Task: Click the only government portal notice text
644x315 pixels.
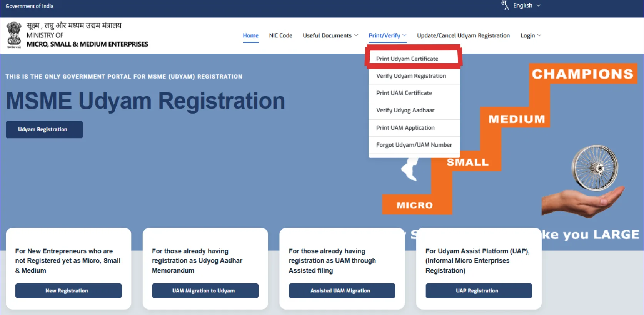Action: click(x=124, y=77)
